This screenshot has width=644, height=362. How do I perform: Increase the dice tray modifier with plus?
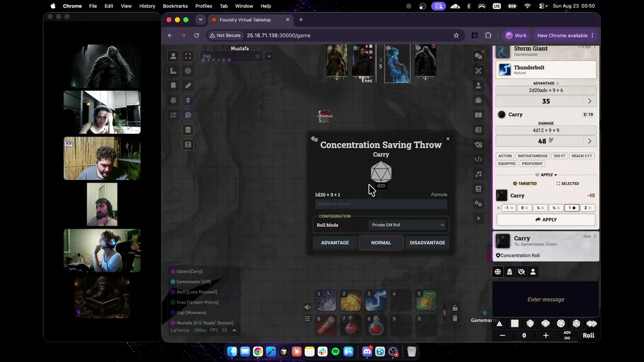(x=546, y=335)
